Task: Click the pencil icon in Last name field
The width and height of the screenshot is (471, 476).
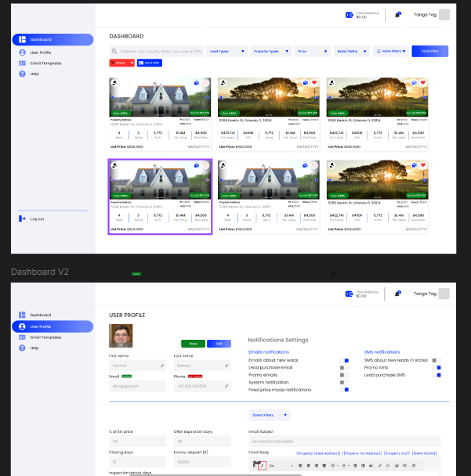Action: click(x=227, y=365)
